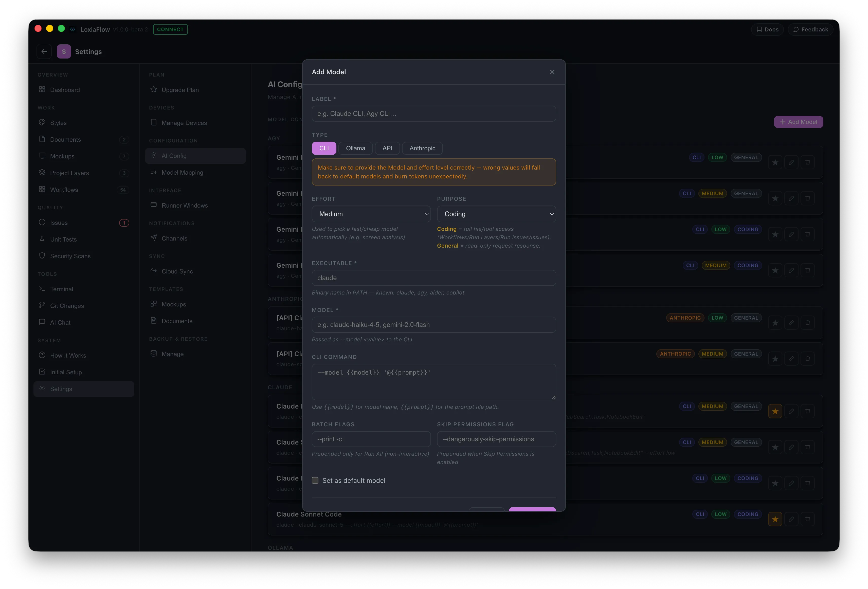868x589 pixels.
Task: Select Settings in the sidebar
Action: 84,389
